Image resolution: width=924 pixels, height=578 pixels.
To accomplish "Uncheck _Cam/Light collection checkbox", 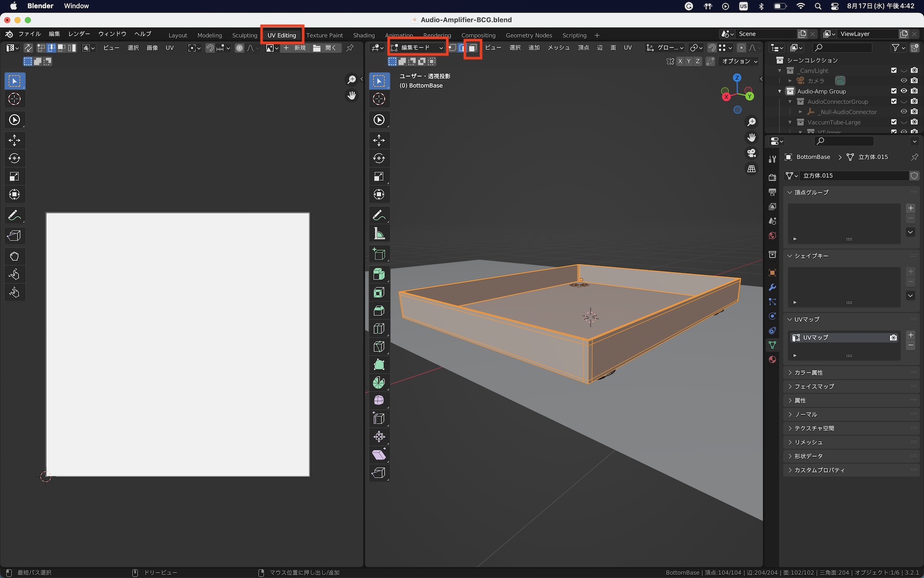I will tap(894, 70).
